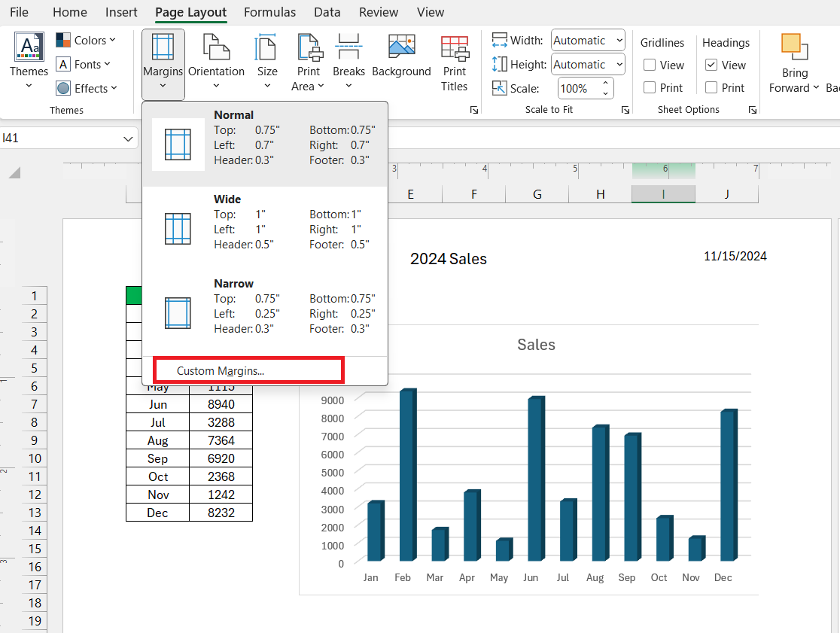Uncheck Headings View checkbox
Image resolution: width=840 pixels, height=633 pixels.
(x=711, y=65)
